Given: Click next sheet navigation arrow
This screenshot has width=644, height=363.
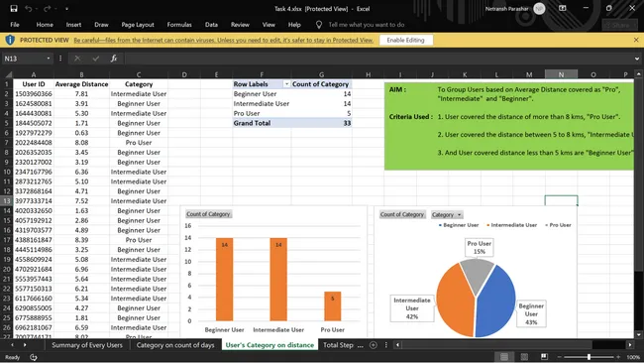Looking at the screenshot, I should 25,345.
